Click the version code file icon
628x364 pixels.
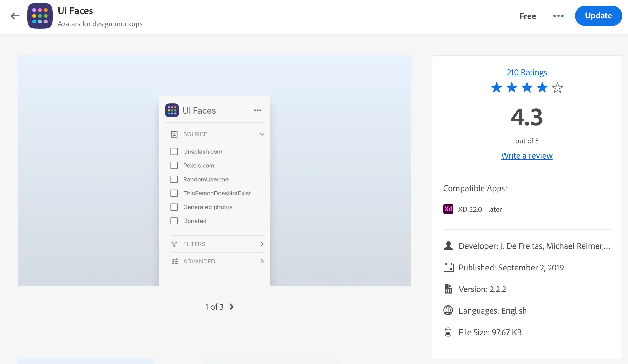click(x=448, y=289)
